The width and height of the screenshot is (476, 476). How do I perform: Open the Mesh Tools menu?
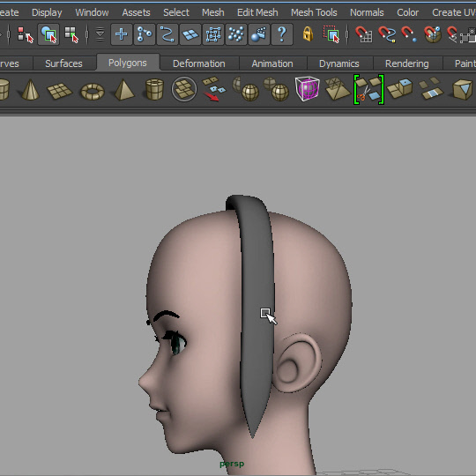click(x=314, y=12)
